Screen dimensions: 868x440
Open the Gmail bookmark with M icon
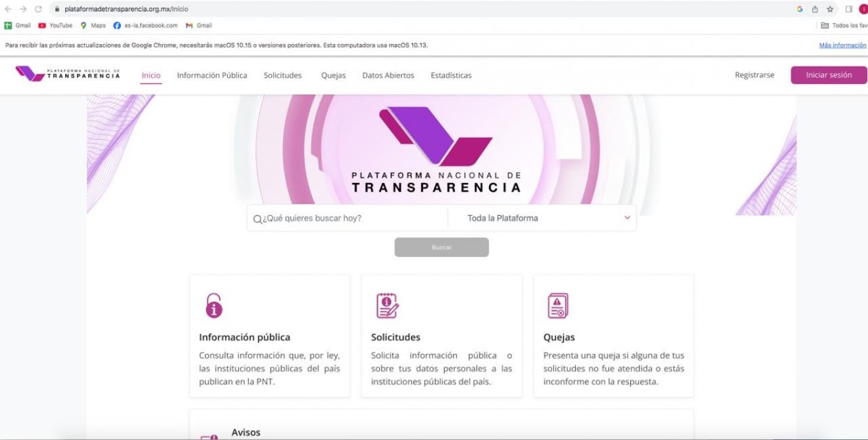(198, 25)
